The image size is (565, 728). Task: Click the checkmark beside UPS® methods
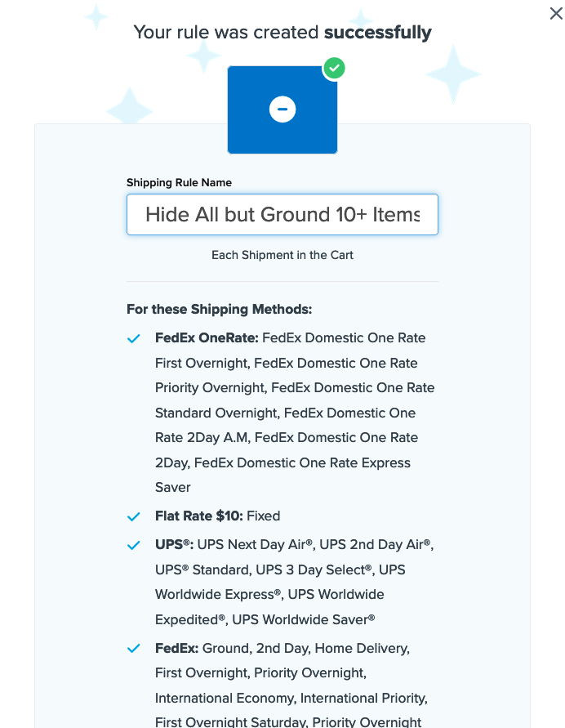click(x=134, y=545)
